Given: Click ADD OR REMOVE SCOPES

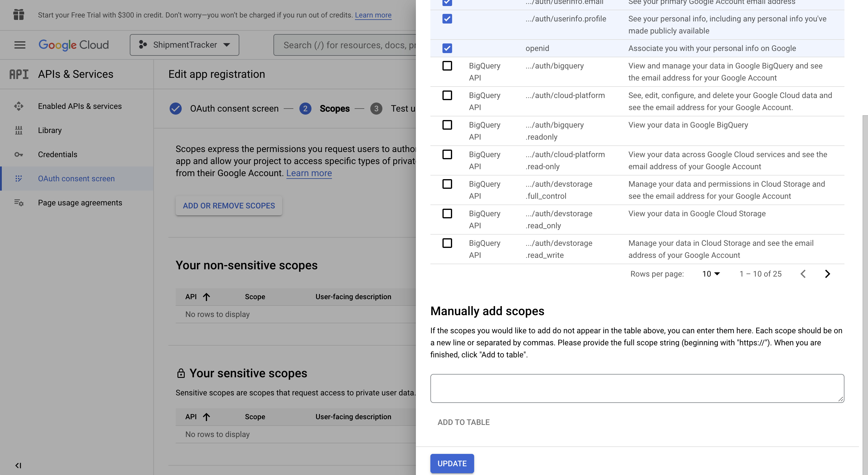Looking at the screenshot, I should (228, 206).
